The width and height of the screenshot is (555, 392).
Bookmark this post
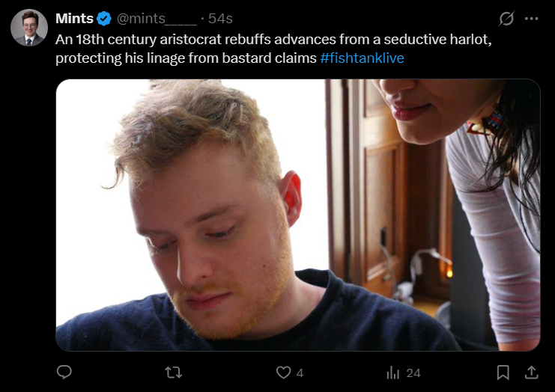click(x=503, y=373)
